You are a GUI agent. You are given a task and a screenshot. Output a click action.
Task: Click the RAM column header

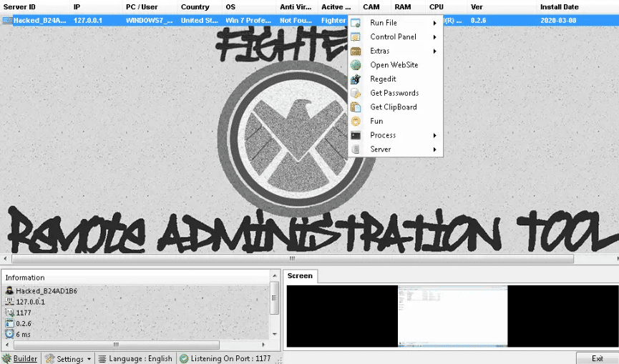[408, 7]
